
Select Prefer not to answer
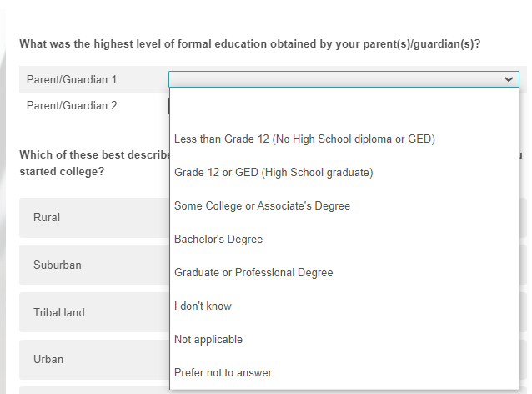(223, 372)
